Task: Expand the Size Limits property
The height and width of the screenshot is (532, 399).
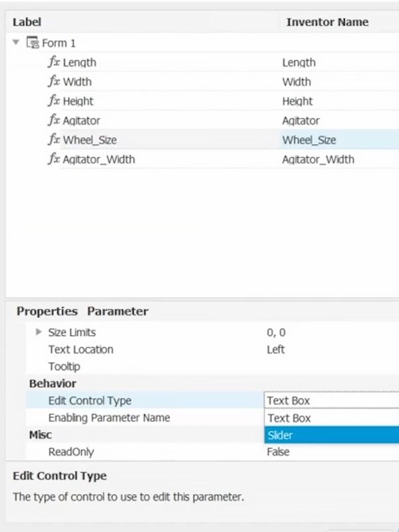Action: 39,332
